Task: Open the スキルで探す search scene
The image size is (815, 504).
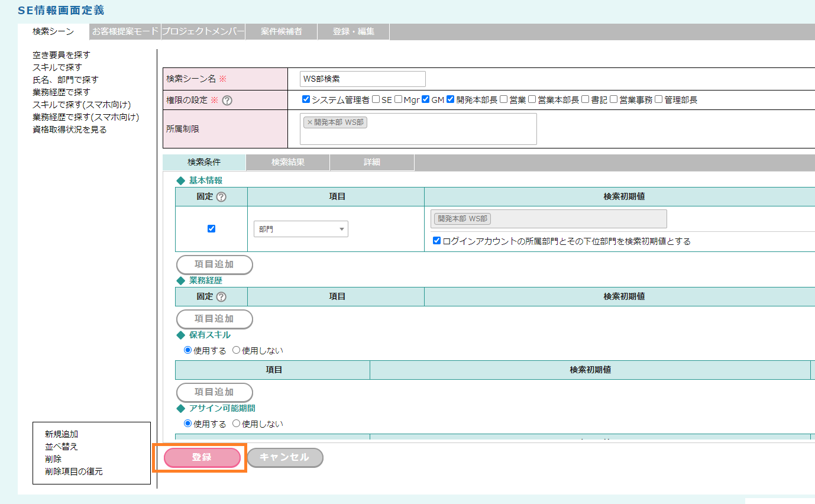Action: tap(57, 67)
